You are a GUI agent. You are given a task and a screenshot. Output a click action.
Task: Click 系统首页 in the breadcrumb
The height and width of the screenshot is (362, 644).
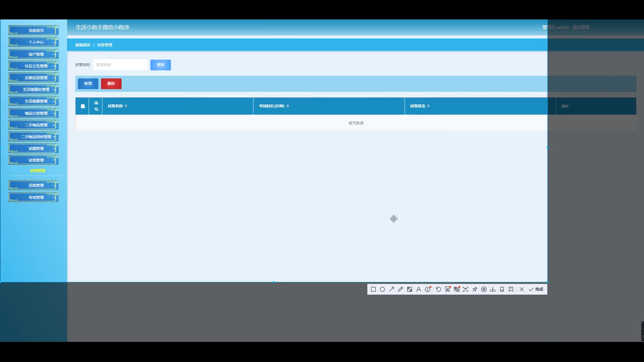[x=83, y=45]
